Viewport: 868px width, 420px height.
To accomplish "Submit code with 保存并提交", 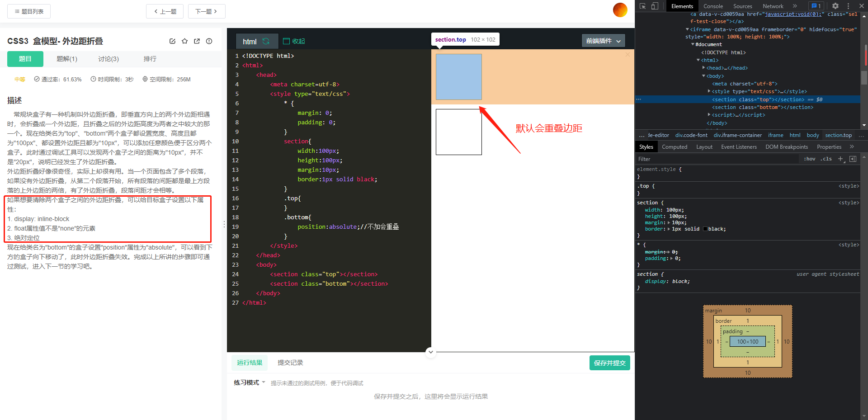I will (x=610, y=363).
